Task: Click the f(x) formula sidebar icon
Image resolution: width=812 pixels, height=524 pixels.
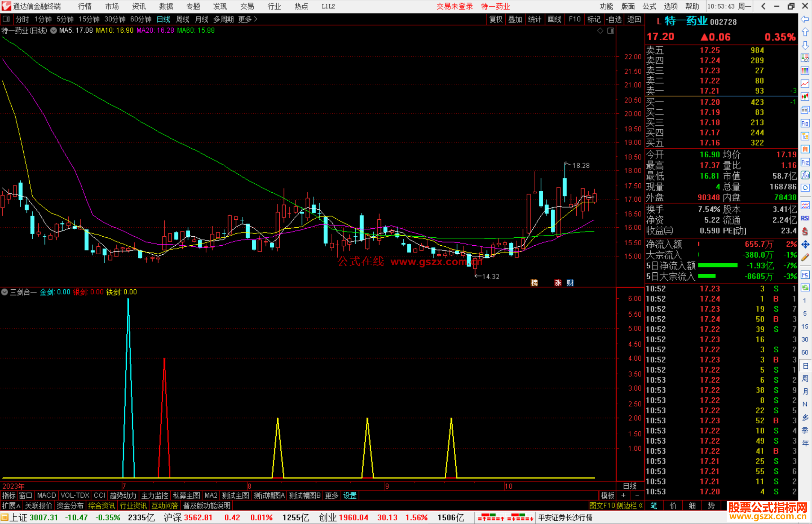Action: (x=805, y=175)
